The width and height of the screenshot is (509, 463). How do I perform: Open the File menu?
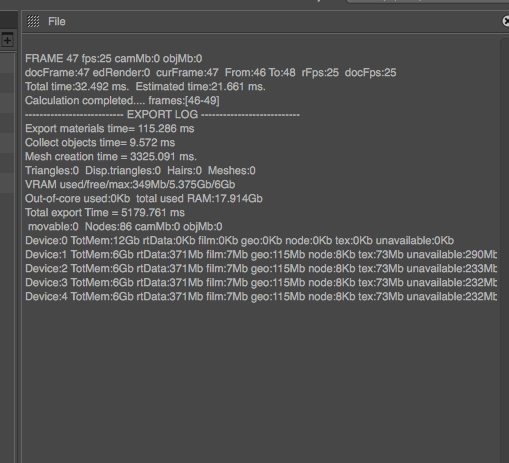57,22
